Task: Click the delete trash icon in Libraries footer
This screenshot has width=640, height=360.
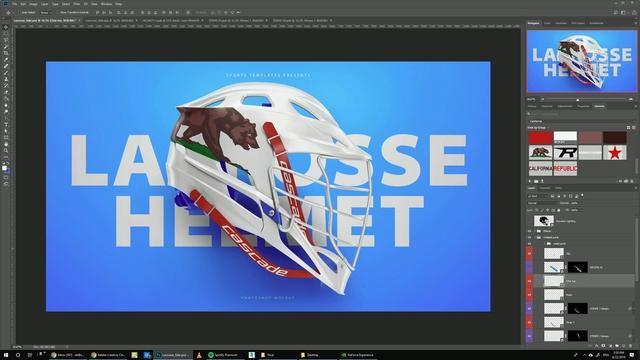Action: tap(632, 181)
